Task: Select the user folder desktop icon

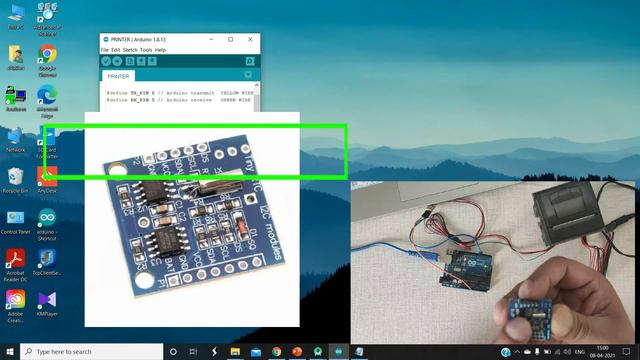Action: (x=16, y=58)
